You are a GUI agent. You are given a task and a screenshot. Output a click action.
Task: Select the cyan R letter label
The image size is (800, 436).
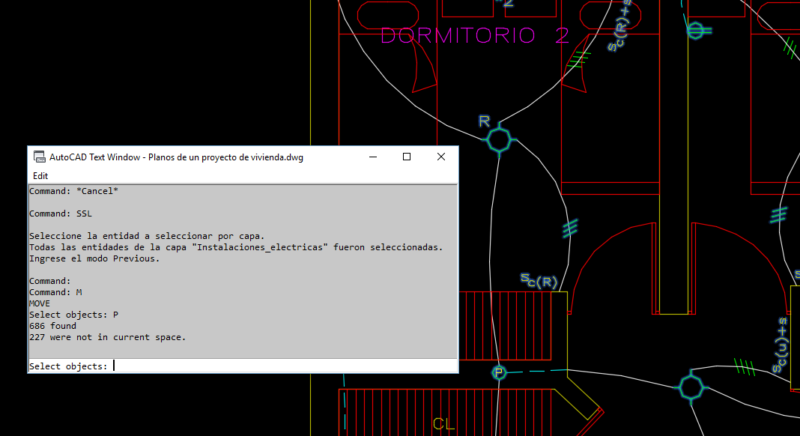(x=484, y=121)
